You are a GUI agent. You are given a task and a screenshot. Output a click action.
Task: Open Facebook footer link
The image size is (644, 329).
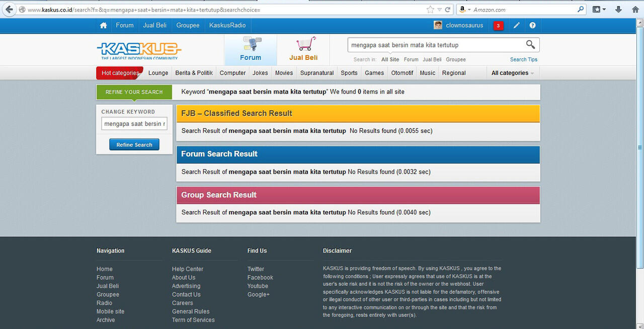click(260, 278)
